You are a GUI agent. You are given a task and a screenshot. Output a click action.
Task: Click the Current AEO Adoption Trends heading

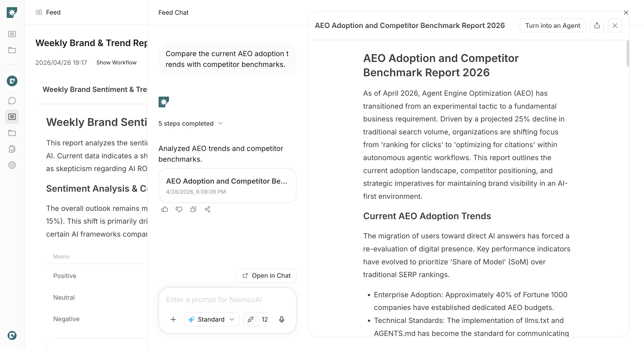pyautogui.click(x=427, y=216)
